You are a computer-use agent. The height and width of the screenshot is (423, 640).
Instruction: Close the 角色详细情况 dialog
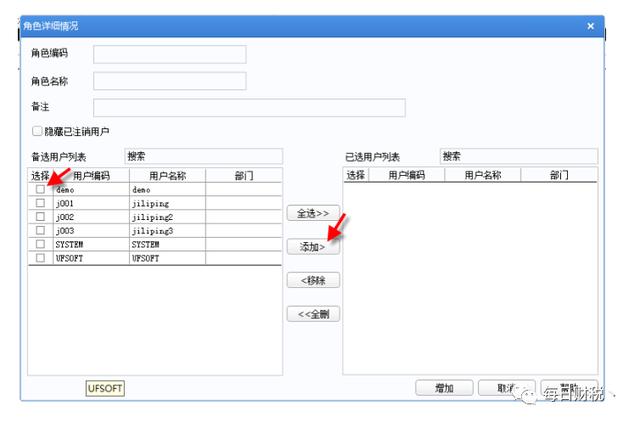pos(590,26)
